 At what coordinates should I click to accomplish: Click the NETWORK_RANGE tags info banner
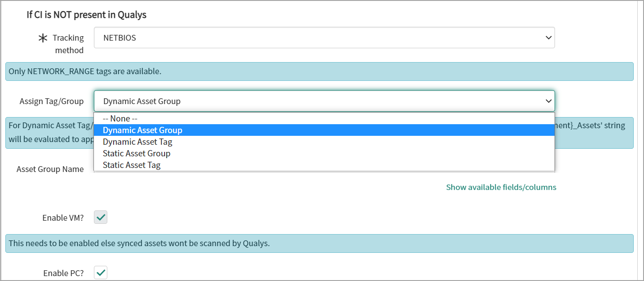[x=319, y=71]
